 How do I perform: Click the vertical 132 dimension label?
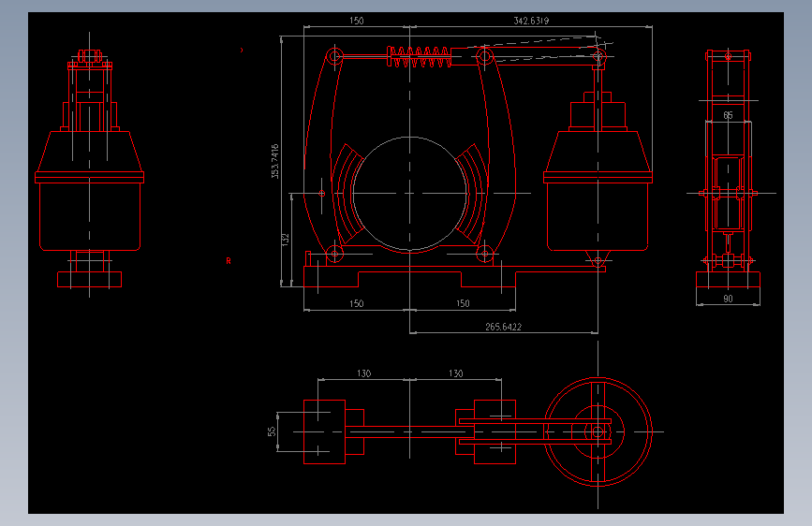[286, 240]
